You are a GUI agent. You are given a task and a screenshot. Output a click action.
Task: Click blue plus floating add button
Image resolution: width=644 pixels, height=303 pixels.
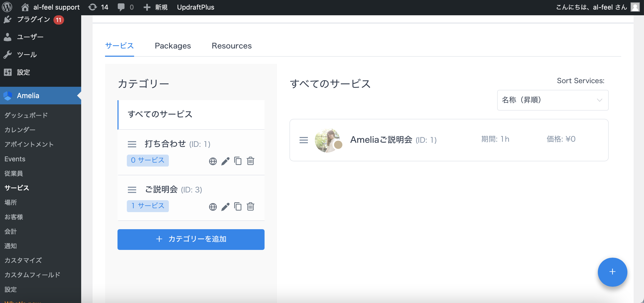612,272
